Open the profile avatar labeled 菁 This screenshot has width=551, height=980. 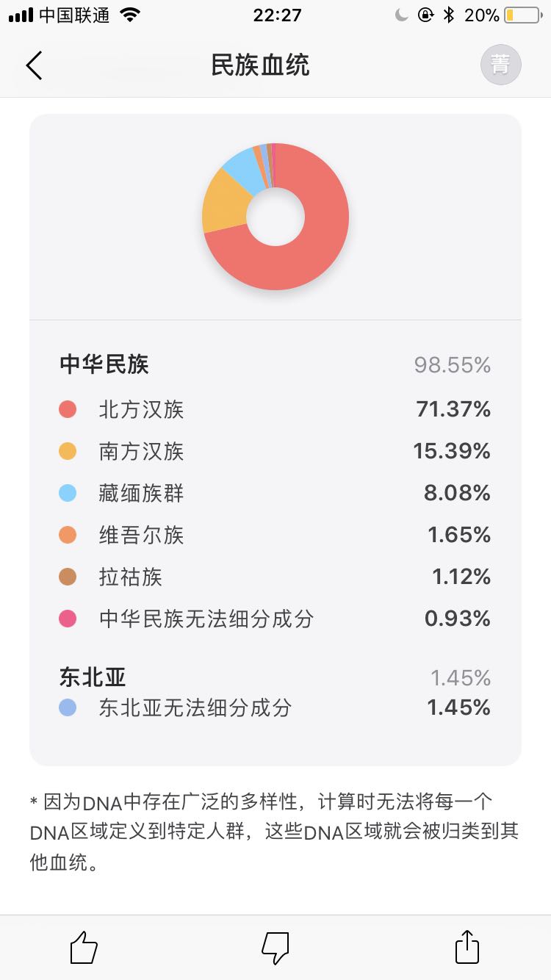click(x=500, y=65)
